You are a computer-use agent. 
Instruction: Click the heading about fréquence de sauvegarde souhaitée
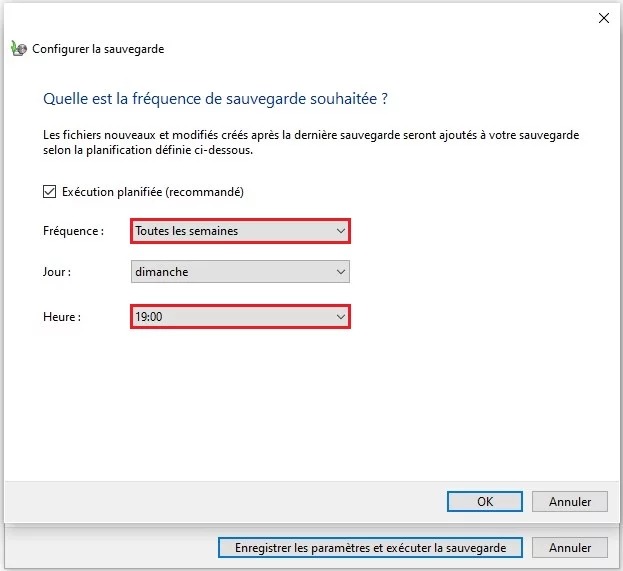(215, 99)
